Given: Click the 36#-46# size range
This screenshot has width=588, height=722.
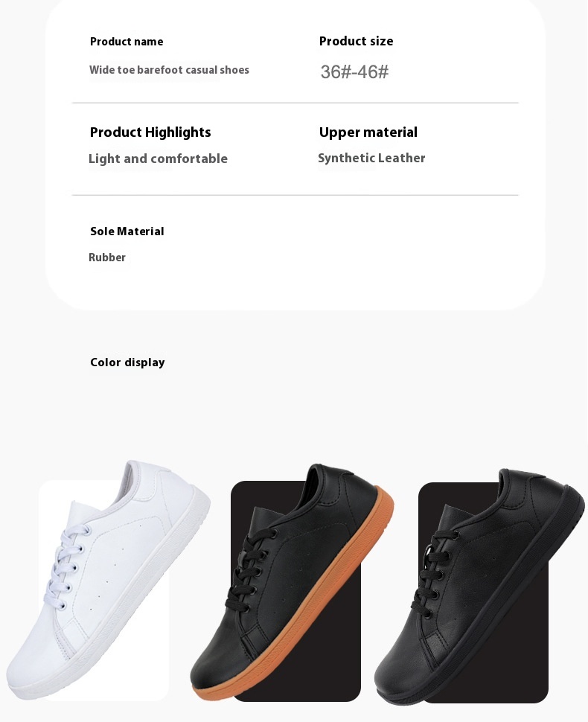Looking at the screenshot, I should point(354,72).
